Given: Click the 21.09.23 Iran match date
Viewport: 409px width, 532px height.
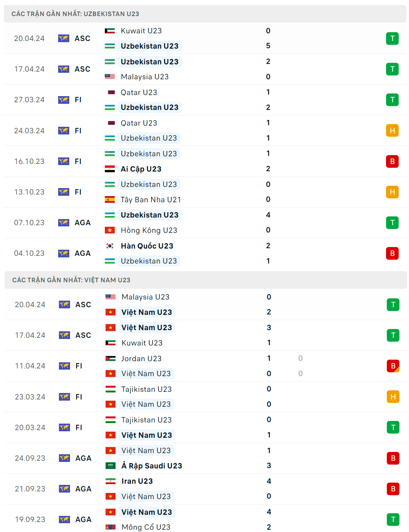Looking at the screenshot, I should click(x=30, y=489).
